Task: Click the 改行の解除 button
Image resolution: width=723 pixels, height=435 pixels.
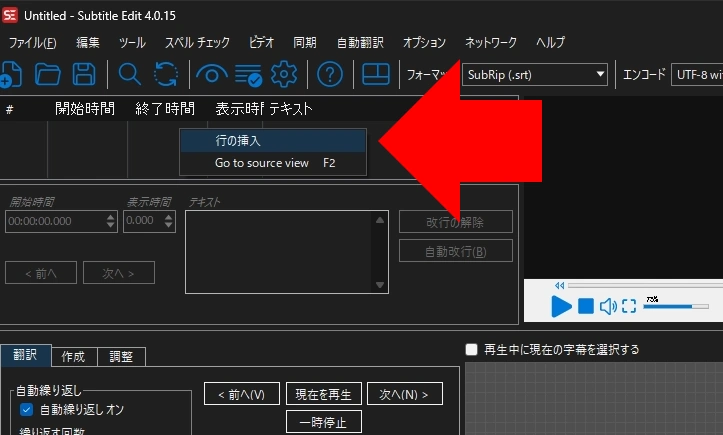Action: click(456, 222)
